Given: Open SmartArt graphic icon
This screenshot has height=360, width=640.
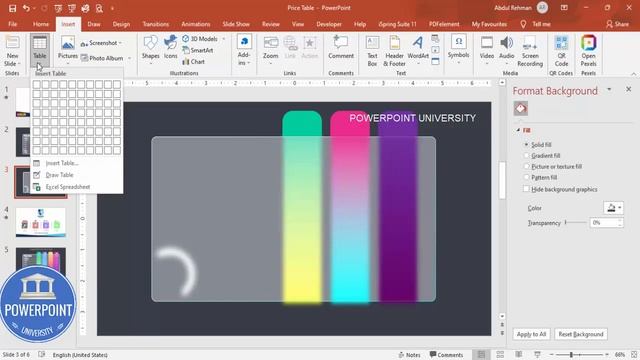Looking at the screenshot, I should click(x=186, y=50).
